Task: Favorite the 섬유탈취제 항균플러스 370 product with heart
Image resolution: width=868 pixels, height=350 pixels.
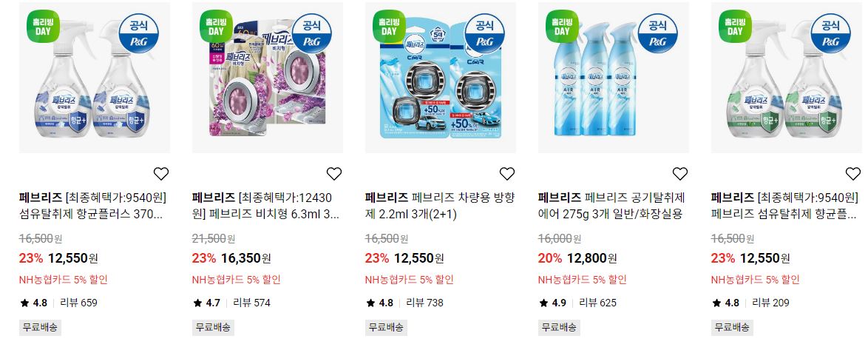Action: (161, 174)
